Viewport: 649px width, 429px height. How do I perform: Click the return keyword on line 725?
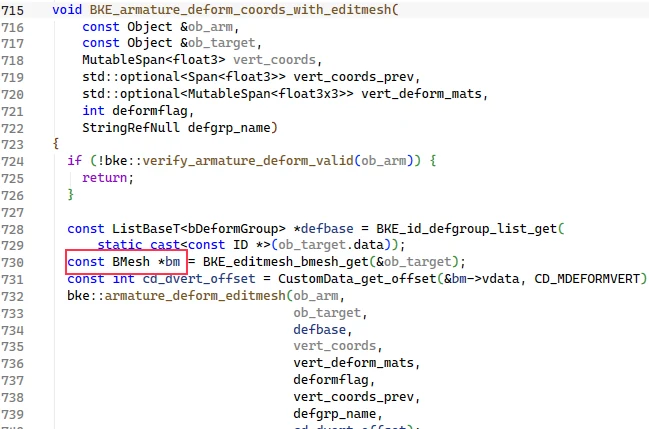(x=104, y=178)
